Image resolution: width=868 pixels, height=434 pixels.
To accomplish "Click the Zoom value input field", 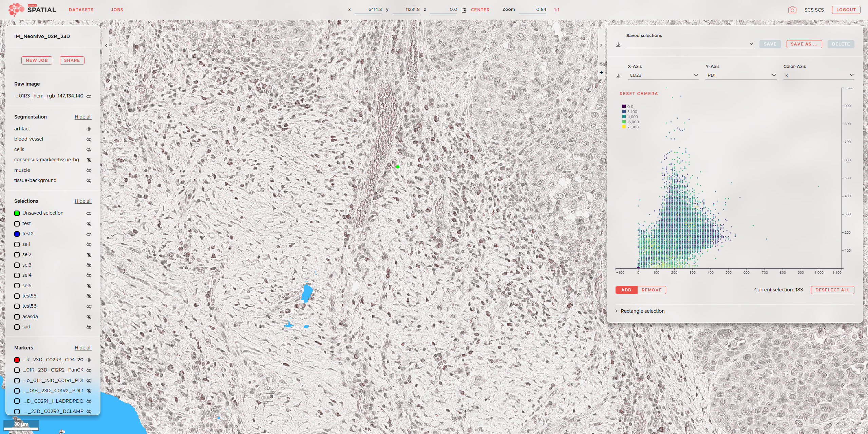I will click(x=533, y=10).
